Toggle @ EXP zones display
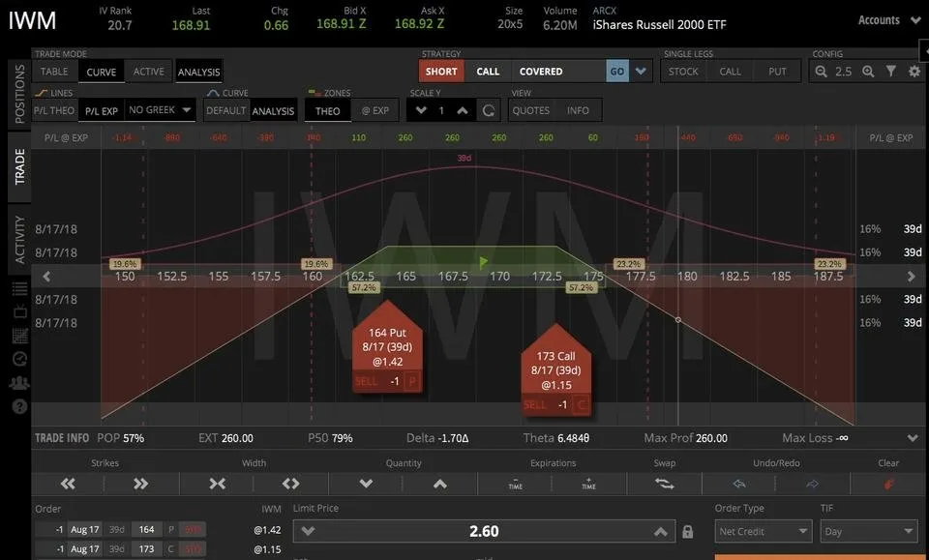The image size is (929, 560). [x=375, y=110]
